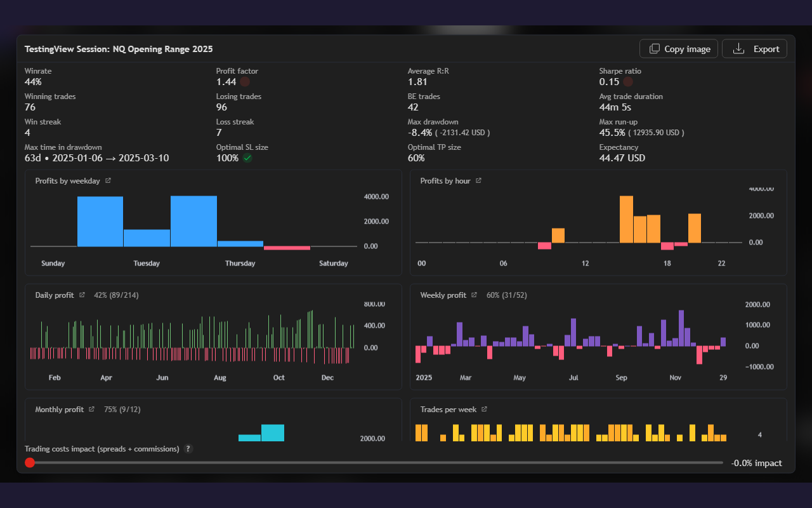Open the Monthly profit chart popout icon
812x508 pixels.
coord(91,410)
